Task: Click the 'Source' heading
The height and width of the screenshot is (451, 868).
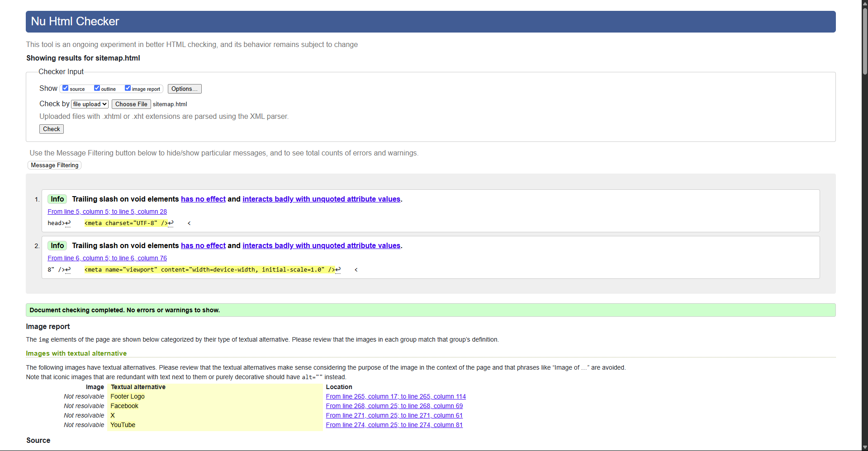Action: (38, 441)
